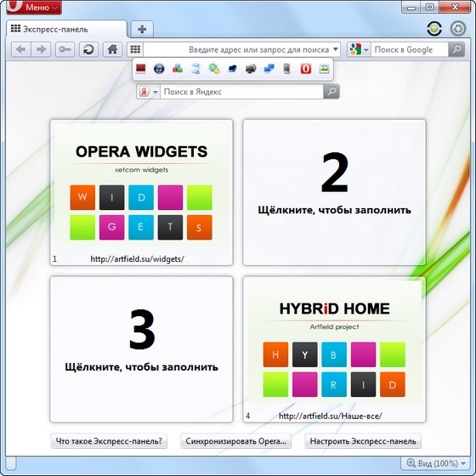Open the Yandex search engine selector dropdown
This screenshot has height=476, width=476.
click(149, 92)
